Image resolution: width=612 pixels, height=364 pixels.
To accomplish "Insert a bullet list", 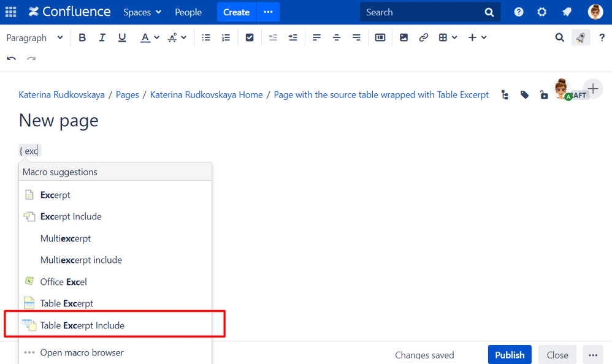I will (x=205, y=37).
